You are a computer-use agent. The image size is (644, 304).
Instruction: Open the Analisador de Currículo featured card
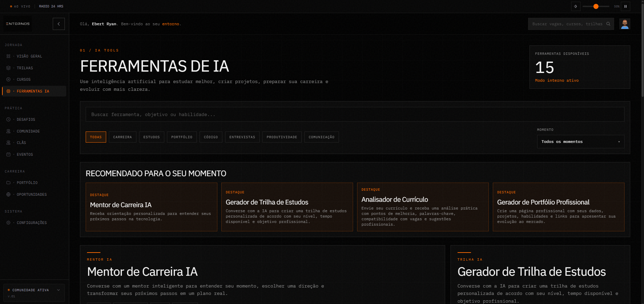[423, 207]
